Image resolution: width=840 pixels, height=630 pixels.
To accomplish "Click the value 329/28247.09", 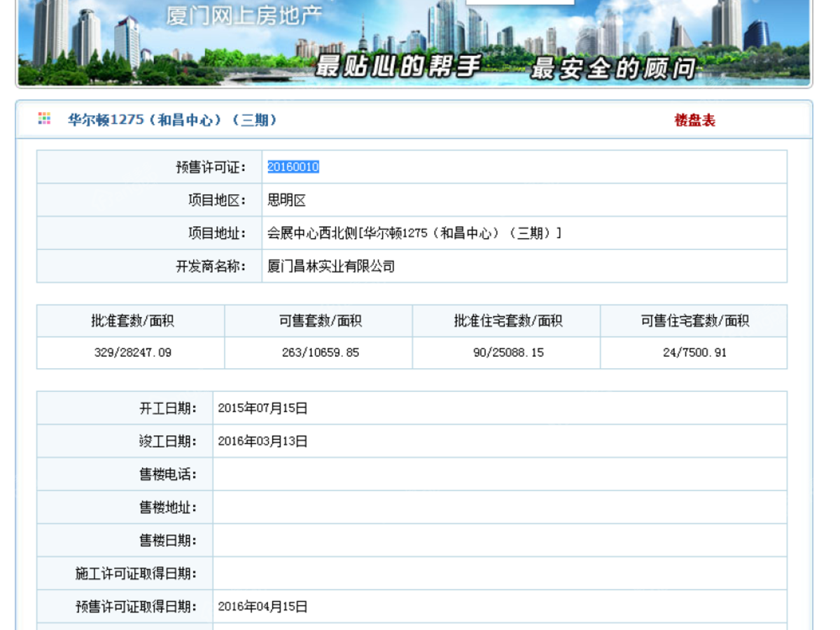I will tap(132, 353).
